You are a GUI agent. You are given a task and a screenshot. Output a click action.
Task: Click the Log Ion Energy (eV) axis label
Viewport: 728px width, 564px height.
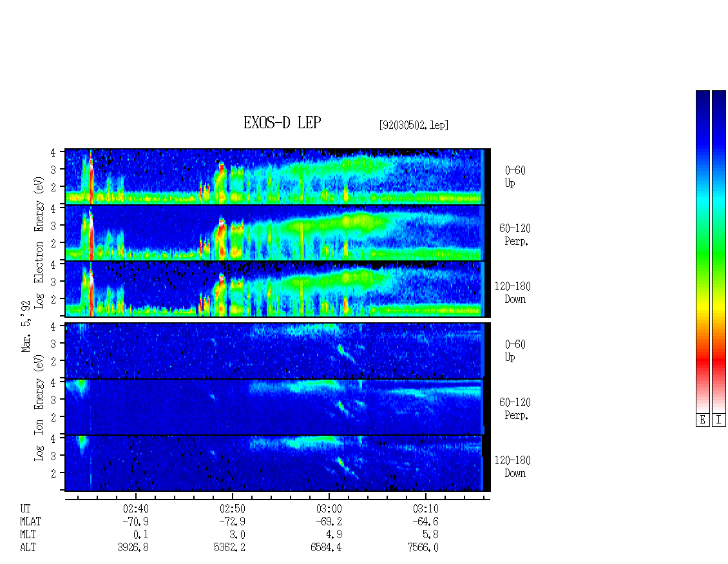[39, 407]
